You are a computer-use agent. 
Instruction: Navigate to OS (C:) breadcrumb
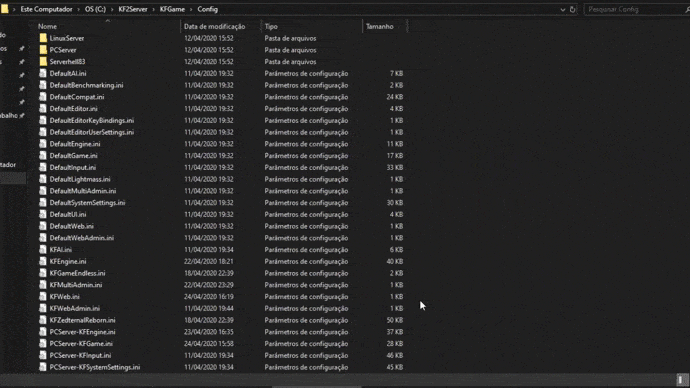[x=95, y=9]
